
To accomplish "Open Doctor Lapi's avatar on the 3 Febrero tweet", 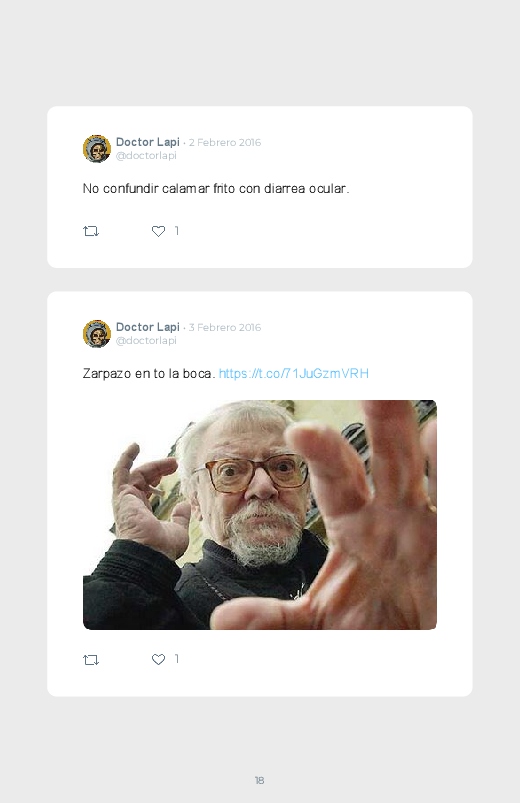I will (x=97, y=334).
